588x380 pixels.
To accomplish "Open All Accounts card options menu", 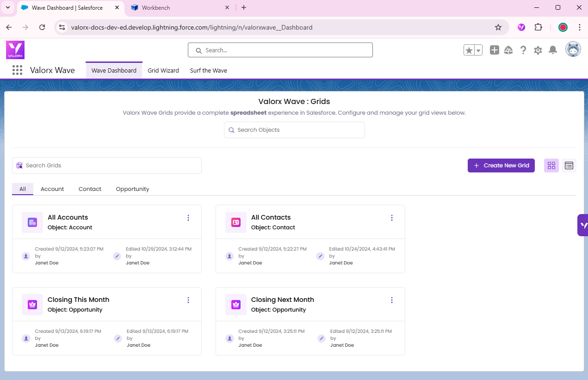I will pyautogui.click(x=188, y=218).
